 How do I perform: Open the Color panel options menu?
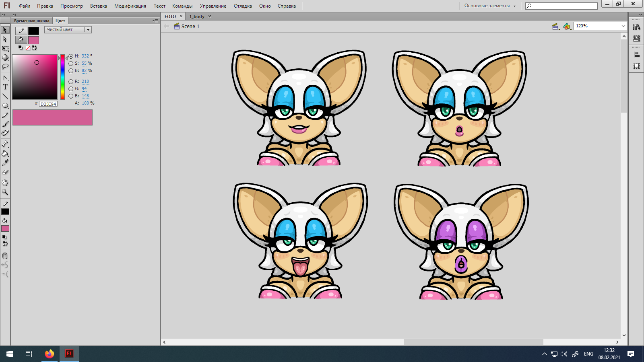click(x=155, y=21)
